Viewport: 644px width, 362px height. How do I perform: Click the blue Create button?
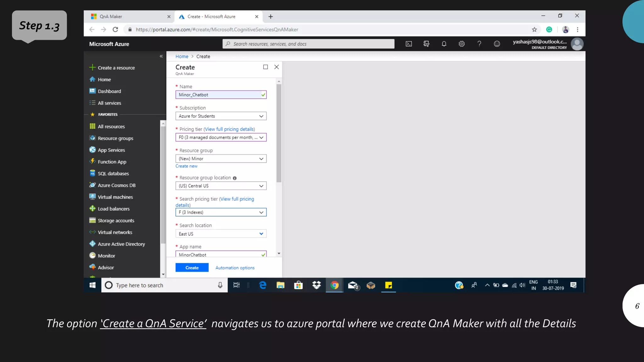tap(192, 267)
